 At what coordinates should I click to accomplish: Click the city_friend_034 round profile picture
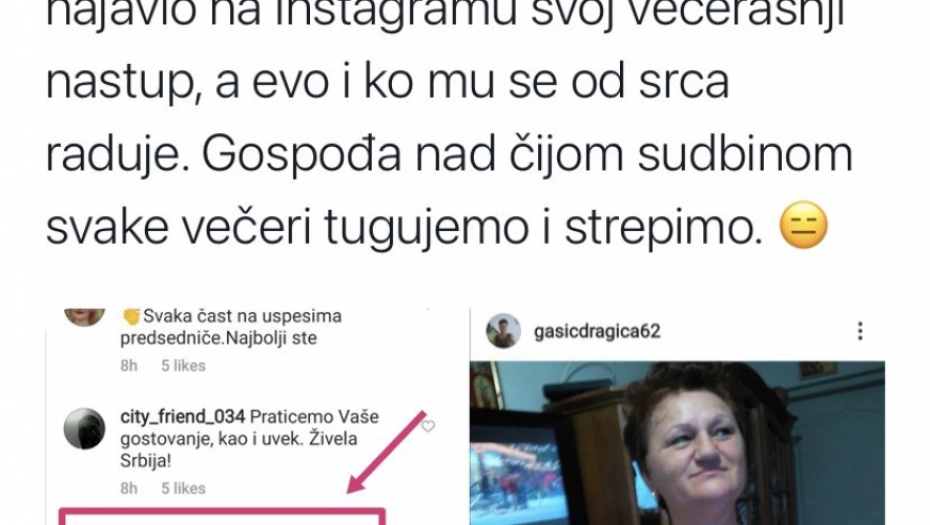(x=84, y=428)
